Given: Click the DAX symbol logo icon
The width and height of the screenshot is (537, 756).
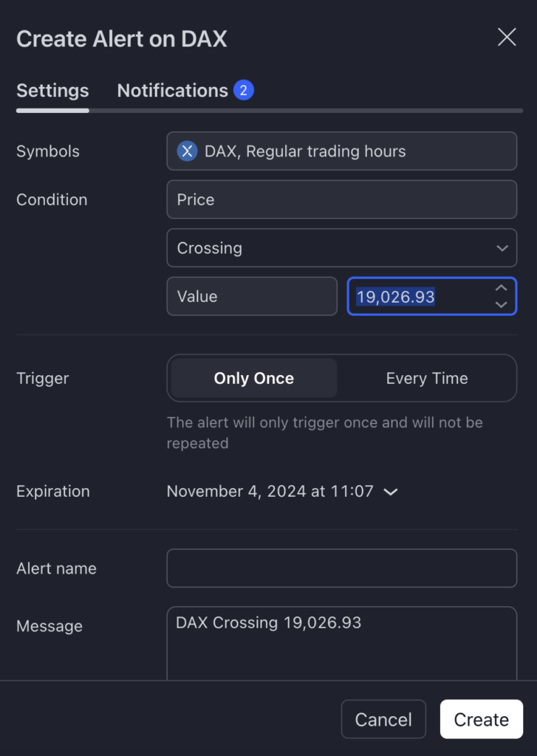Looking at the screenshot, I should tap(187, 151).
